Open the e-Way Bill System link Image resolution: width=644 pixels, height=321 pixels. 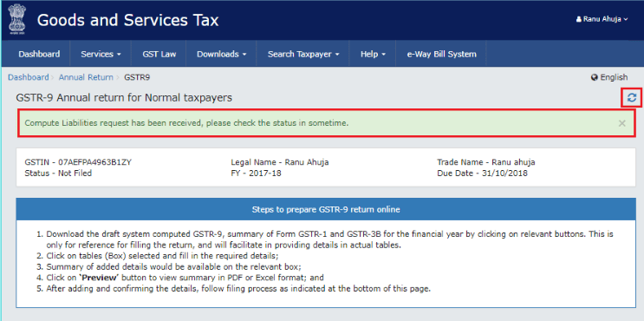tap(441, 54)
